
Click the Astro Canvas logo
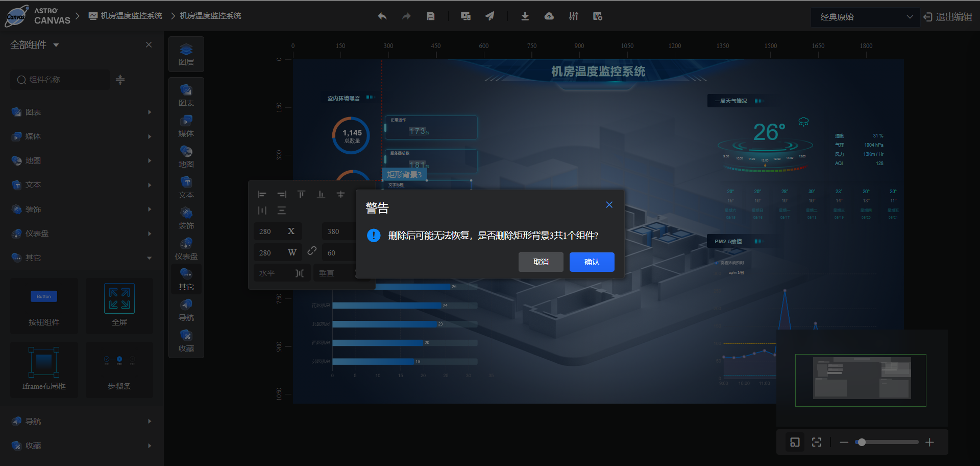(37, 16)
